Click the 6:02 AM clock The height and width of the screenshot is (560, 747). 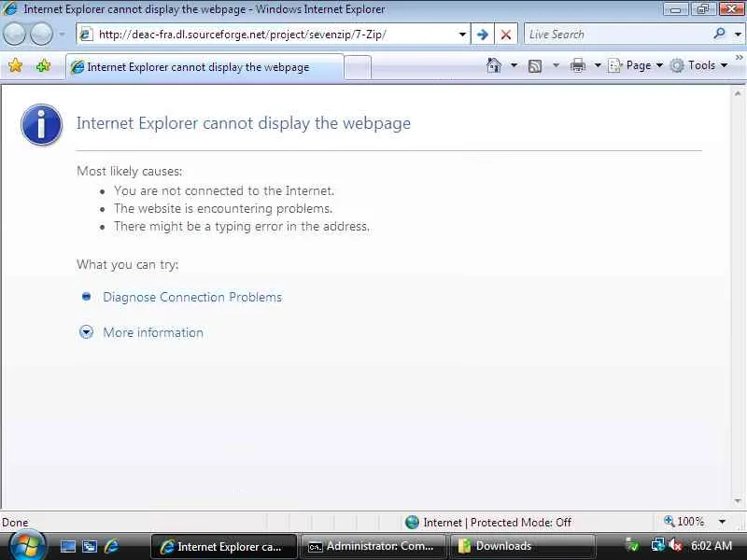(x=712, y=546)
